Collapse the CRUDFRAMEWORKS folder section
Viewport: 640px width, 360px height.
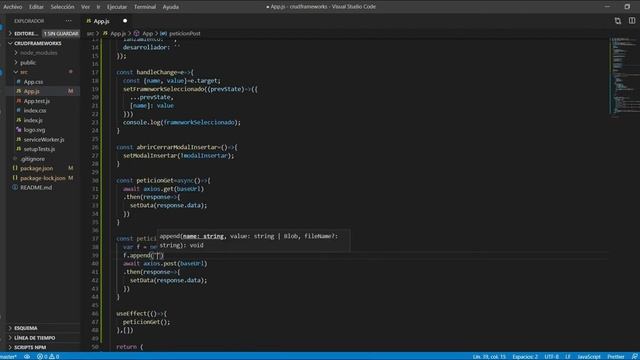pos(38,43)
